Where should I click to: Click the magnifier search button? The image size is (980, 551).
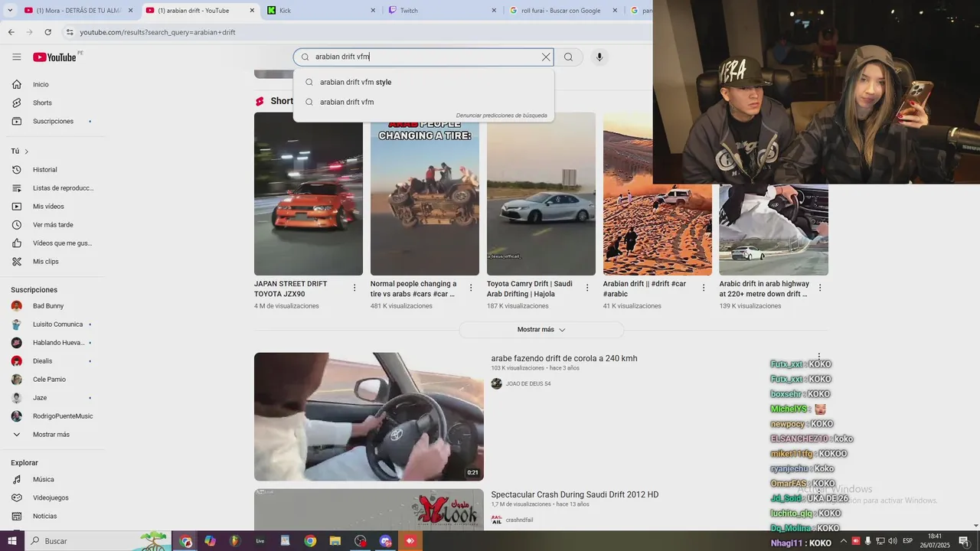(568, 57)
